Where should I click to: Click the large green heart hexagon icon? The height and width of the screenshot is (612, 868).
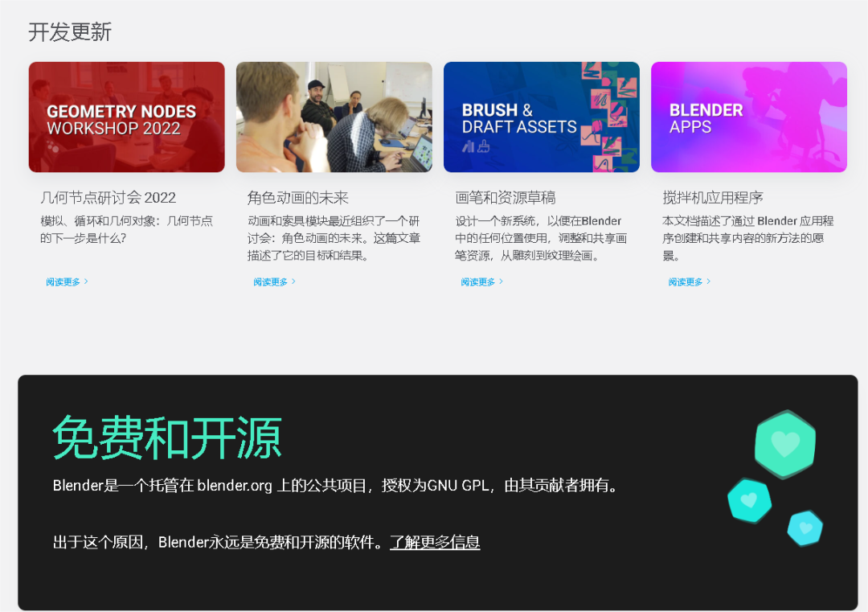click(x=785, y=444)
